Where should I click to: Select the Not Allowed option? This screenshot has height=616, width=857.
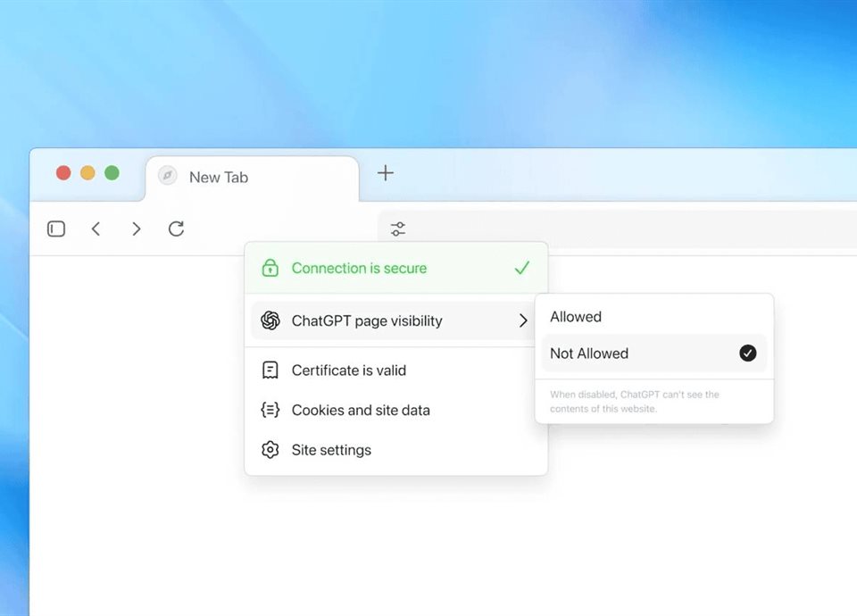click(x=589, y=354)
